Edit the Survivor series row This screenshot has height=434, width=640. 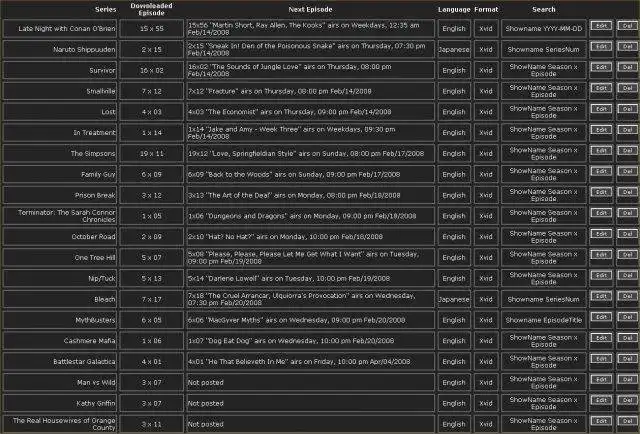point(601,67)
